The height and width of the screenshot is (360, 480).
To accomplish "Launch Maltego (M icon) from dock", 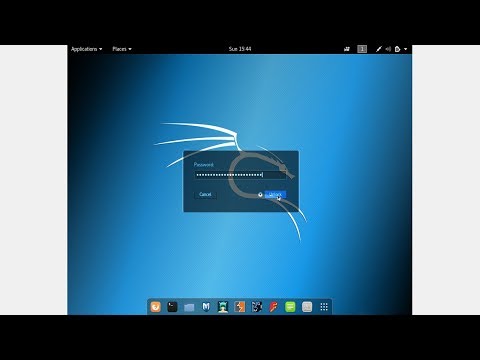I will point(206,307).
